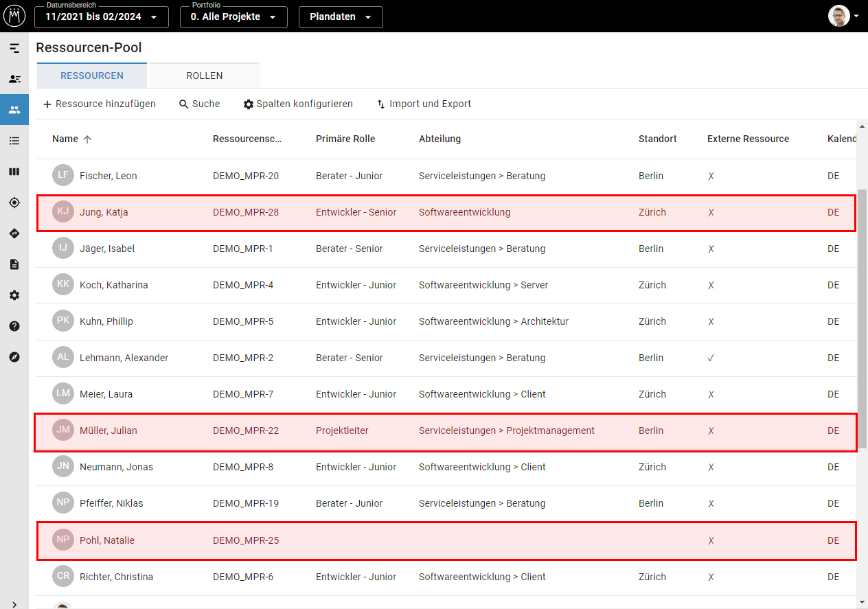Switch to the ROLLEN tab
The width and height of the screenshot is (868, 609).
(205, 76)
